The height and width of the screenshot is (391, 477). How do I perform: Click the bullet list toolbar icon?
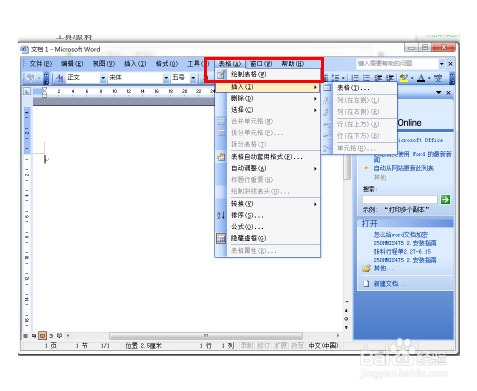point(366,78)
